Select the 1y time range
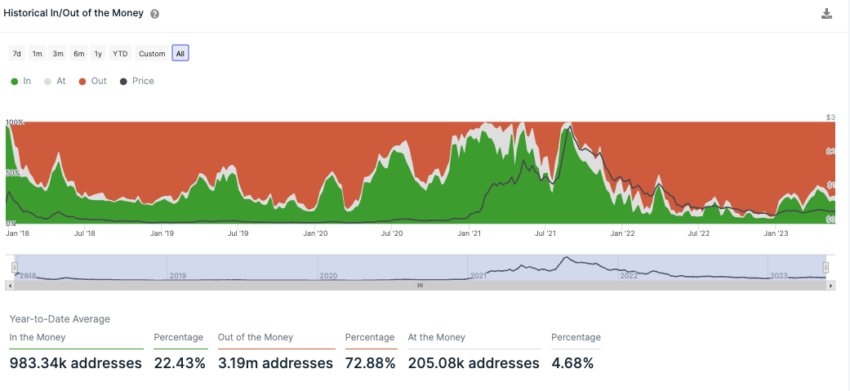 [x=98, y=54]
